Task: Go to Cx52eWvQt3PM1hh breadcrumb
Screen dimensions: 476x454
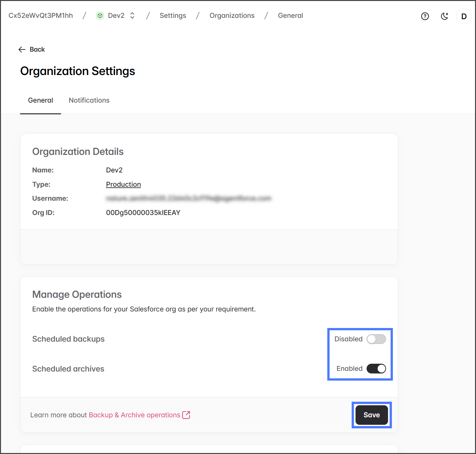Action: 41,16
